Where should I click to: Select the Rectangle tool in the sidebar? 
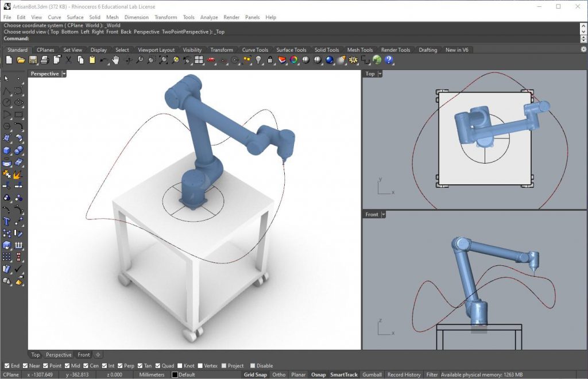pyautogui.click(x=18, y=115)
